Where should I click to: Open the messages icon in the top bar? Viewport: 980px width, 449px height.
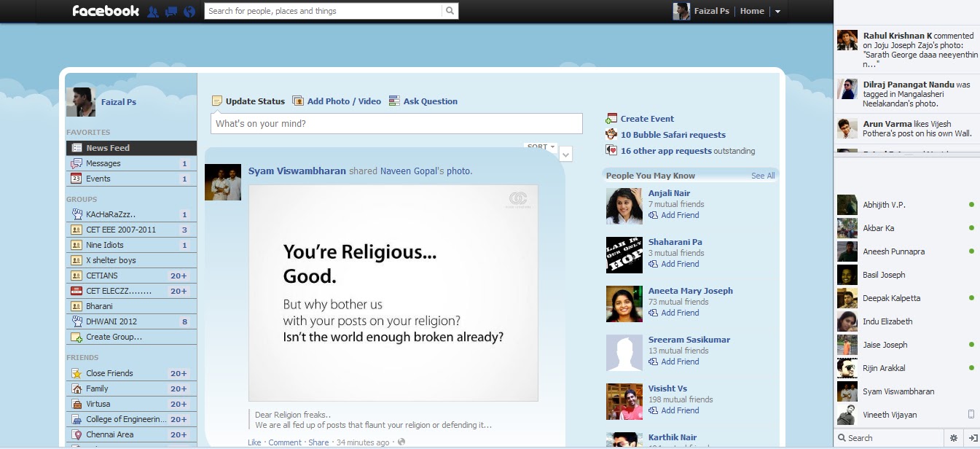click(x=172, y=11)
